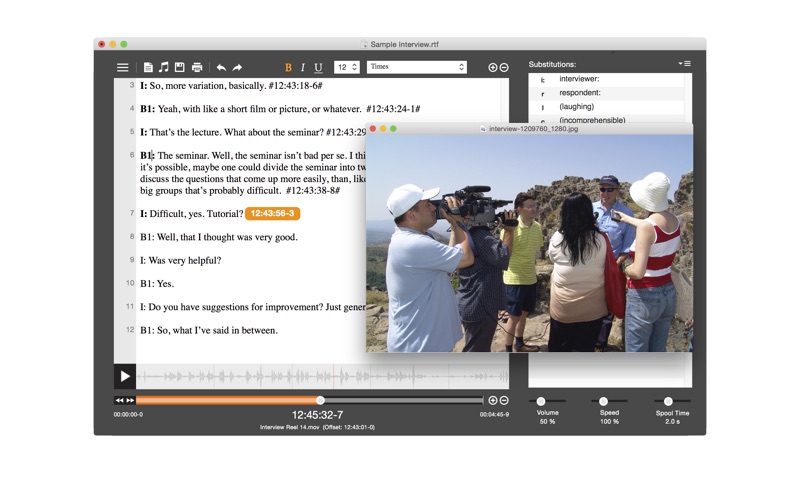Close the image preview window
800x500 pixels.
(x=373, y=129)
